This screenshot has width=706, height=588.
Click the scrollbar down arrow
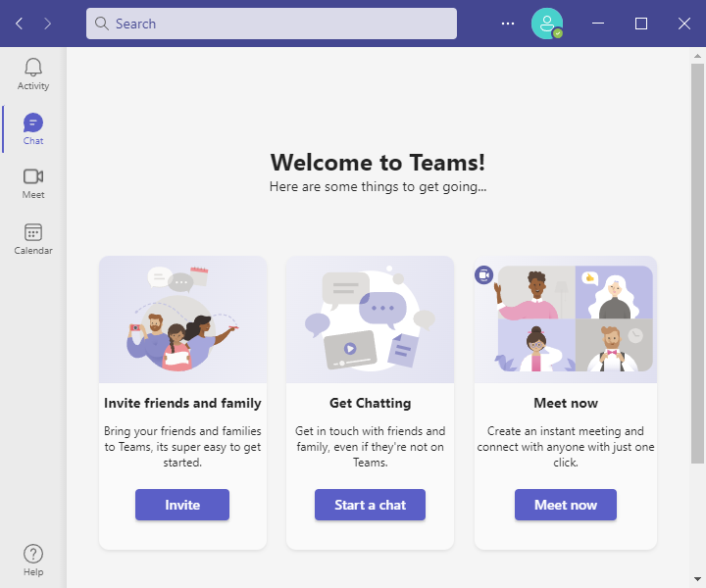click(697, 579)
